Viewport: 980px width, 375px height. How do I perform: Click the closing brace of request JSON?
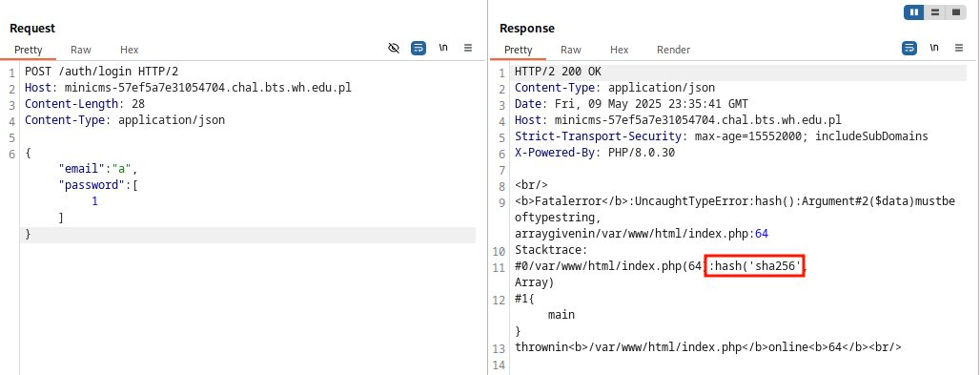28,234
